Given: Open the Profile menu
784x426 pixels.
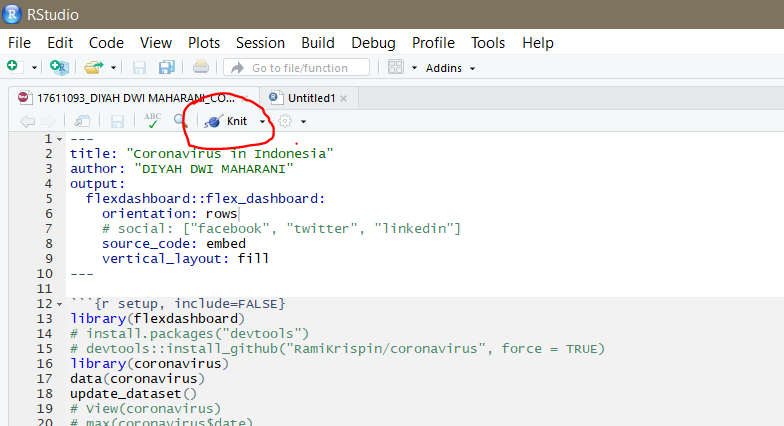Looking at the screenshot, I should pos(433,43).
